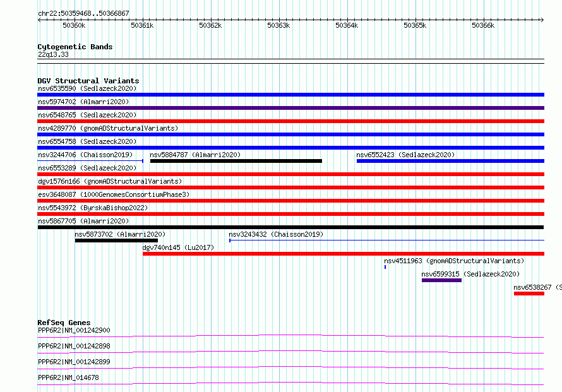Click the purple bar under nsv6599315
562x392 pixels.
click(441, 280)
